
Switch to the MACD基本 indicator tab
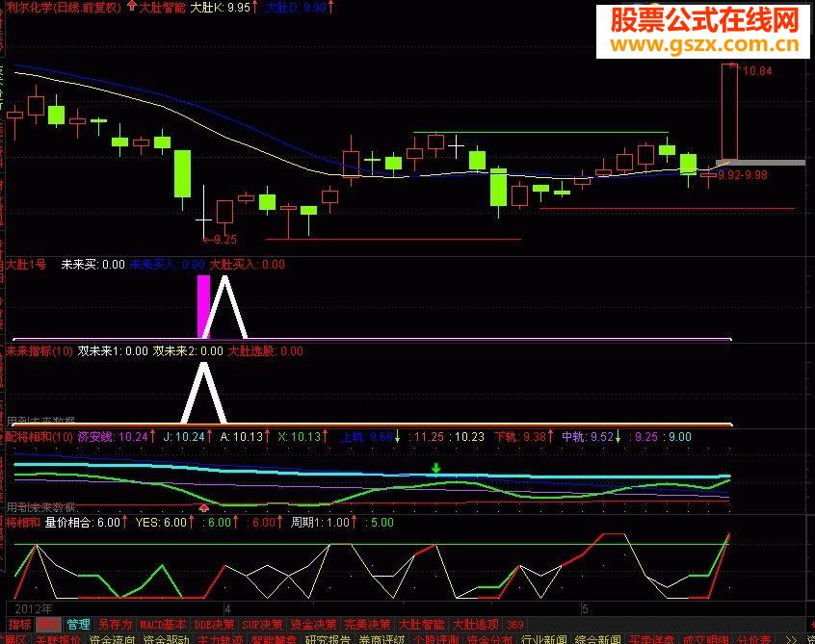[x=163, y=624]
